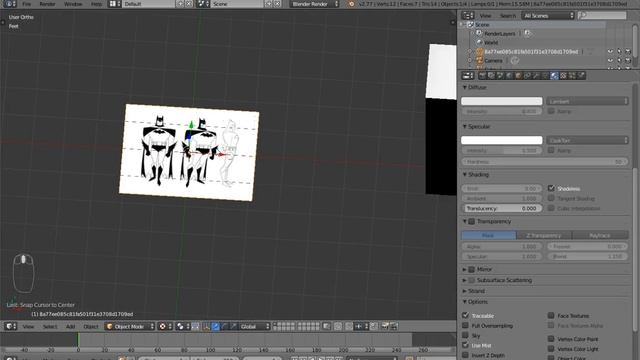Open the Texture properties tab
Screen dimensions: 640x360
pyautogui.click(x=563, y=76)
